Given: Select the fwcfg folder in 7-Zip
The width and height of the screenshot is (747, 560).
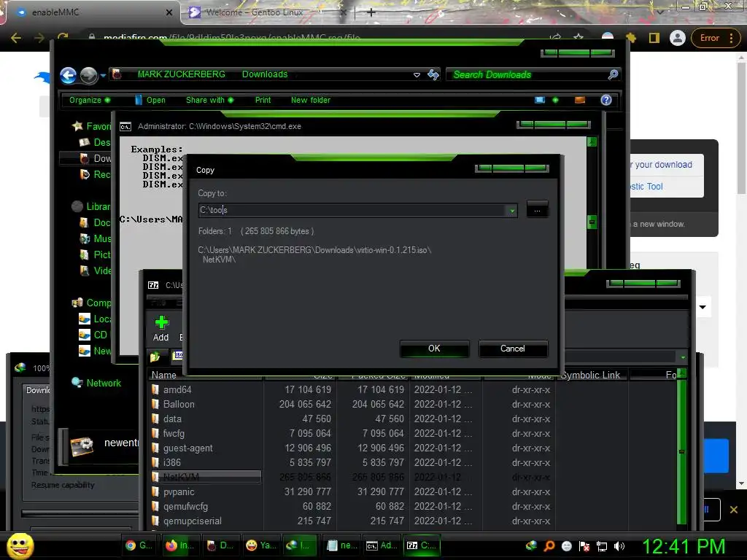Looking at the screenshot, I should (x=174, y=433).
